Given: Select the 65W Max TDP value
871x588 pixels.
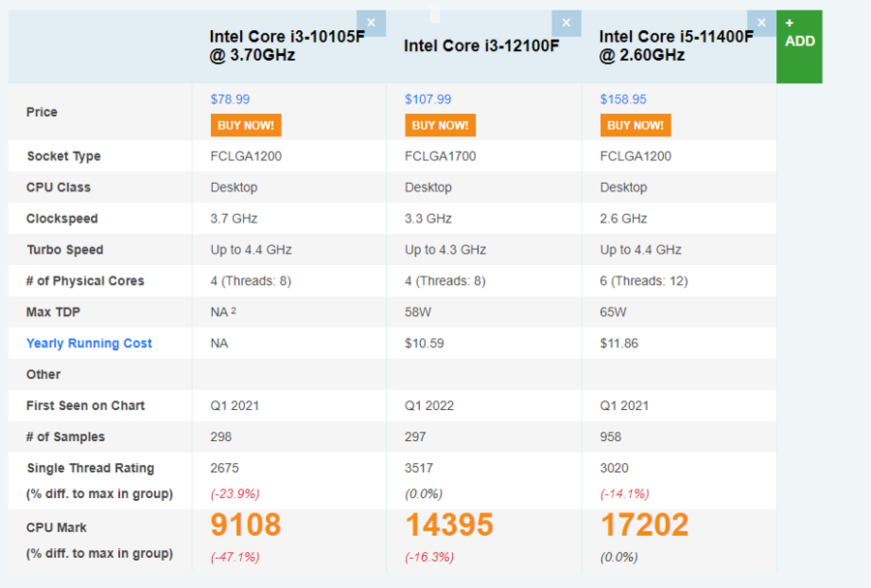Looking at the screenshot, I should click(614, 312).
